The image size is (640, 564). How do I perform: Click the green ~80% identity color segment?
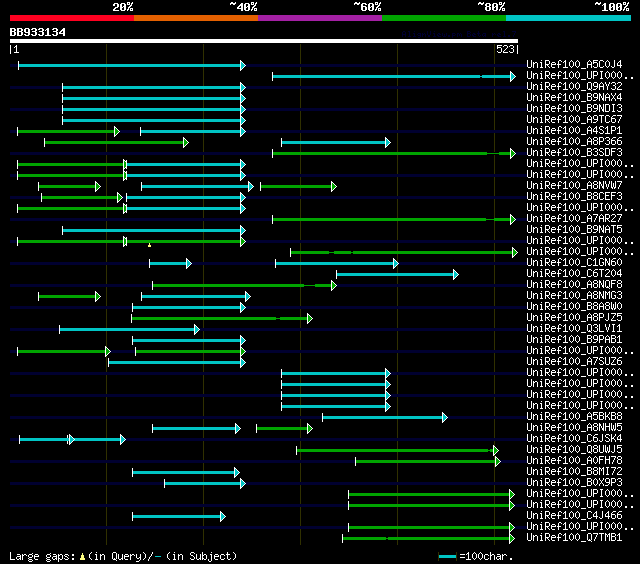point(444,18)
